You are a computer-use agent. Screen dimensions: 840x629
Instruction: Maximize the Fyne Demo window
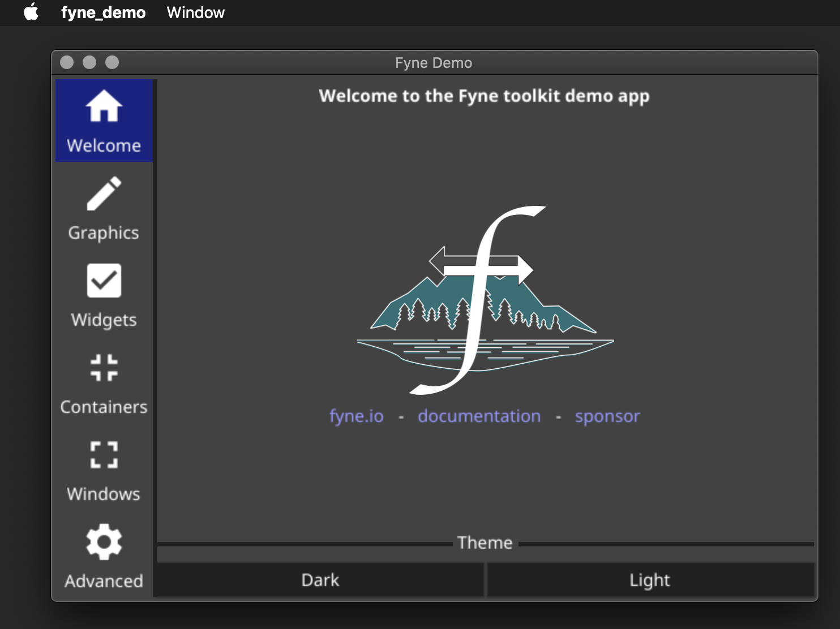(x=112, y=62)
